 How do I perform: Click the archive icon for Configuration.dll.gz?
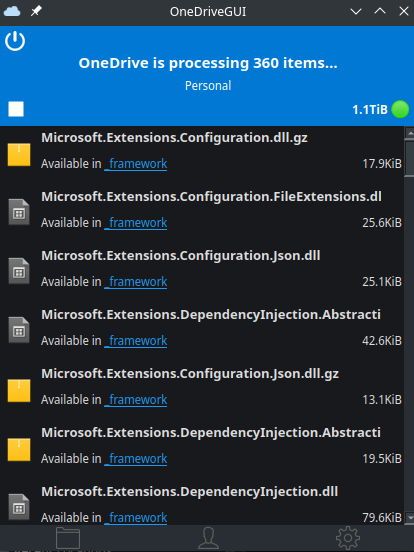[19, 155]
